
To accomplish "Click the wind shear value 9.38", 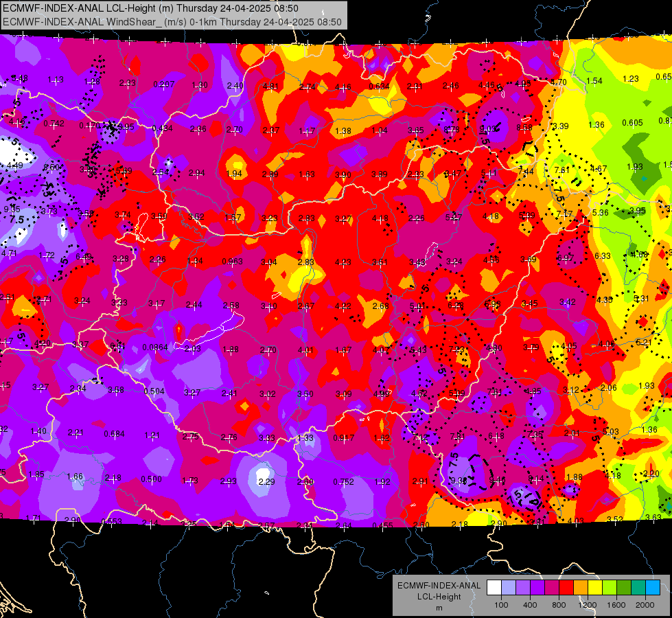I will [458, 481].
